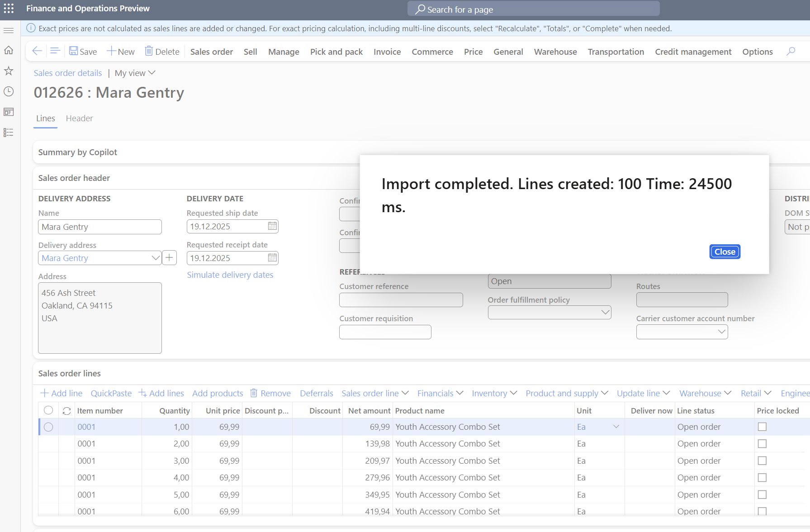Refresh the sales order lines grid
The image size is (810, 532).
[x=66, y=411]
